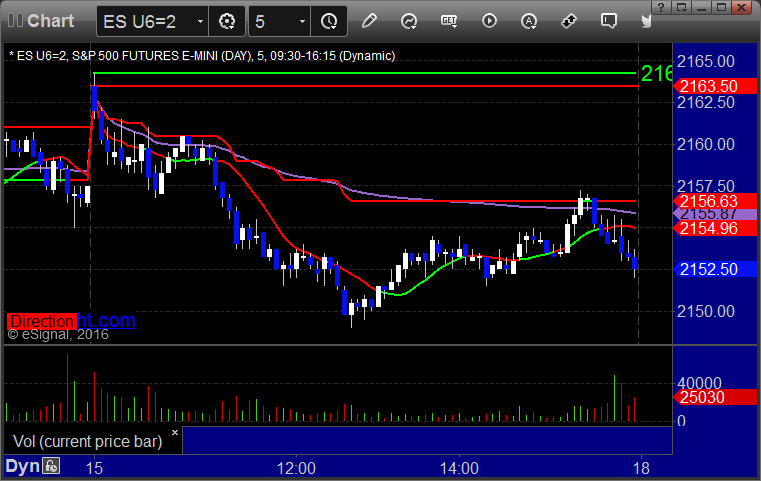Click the pop-out window icon beside help
The image size is (761, 481).
click(681, 7)
